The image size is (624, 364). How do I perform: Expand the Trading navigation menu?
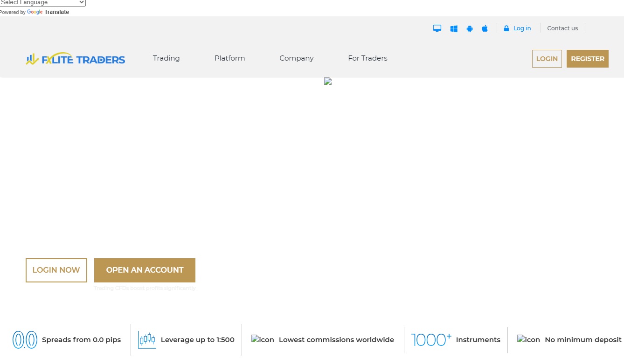166,58
